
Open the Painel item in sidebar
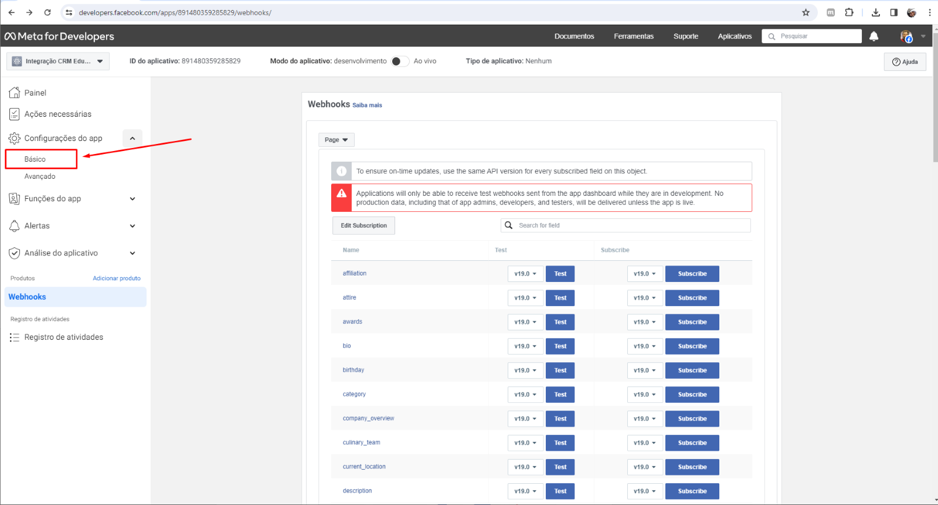(x=35, y=93)
